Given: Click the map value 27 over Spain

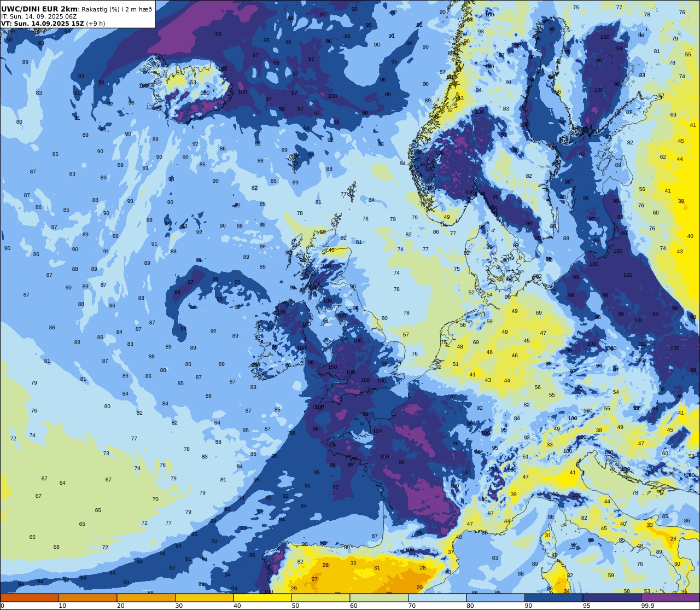Looking at the screenshot, I should click(x=314, y=579).
